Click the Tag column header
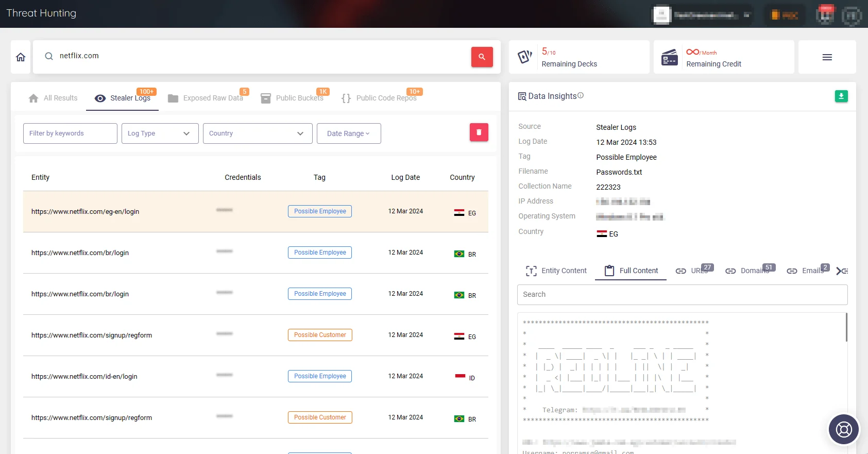The height and width of the screenshot is (454, 868). click(319, 177)
